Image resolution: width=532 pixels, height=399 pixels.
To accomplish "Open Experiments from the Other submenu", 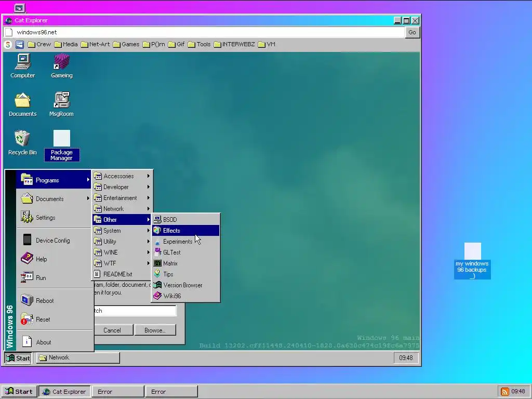I will [185, 241].
